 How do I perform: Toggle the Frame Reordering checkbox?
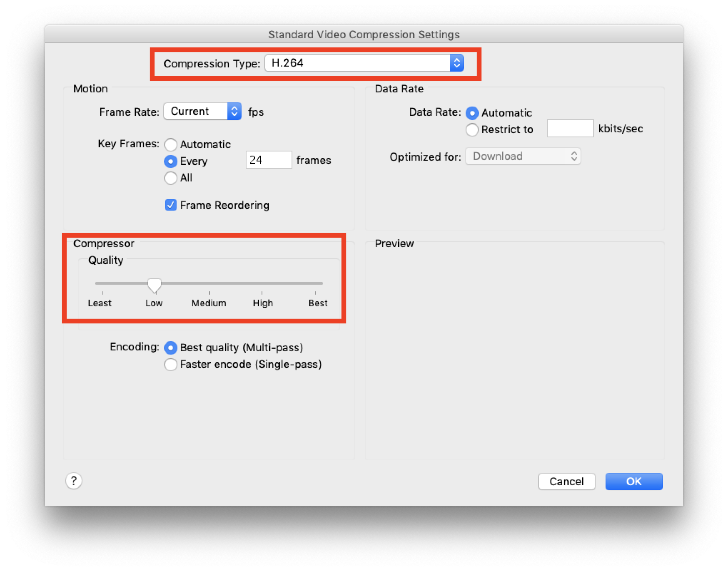click(x=170, y=205)
